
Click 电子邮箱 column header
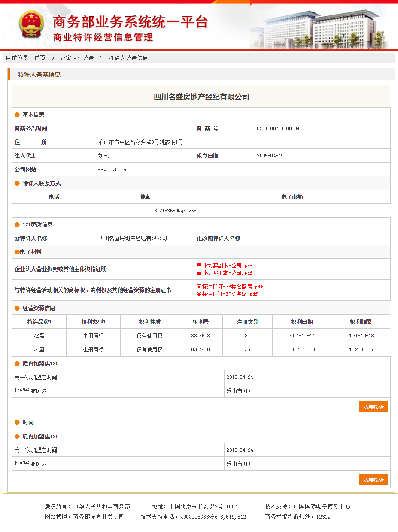(x=292, y=197)
